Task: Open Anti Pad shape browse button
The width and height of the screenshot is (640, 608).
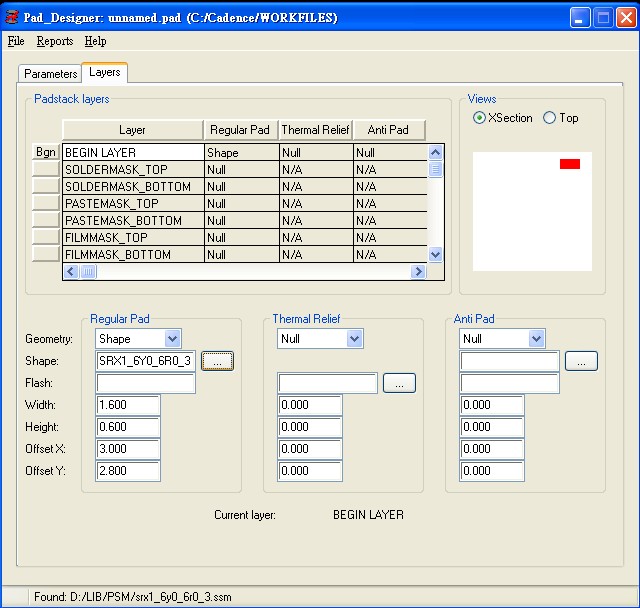Action: point(581,361)
